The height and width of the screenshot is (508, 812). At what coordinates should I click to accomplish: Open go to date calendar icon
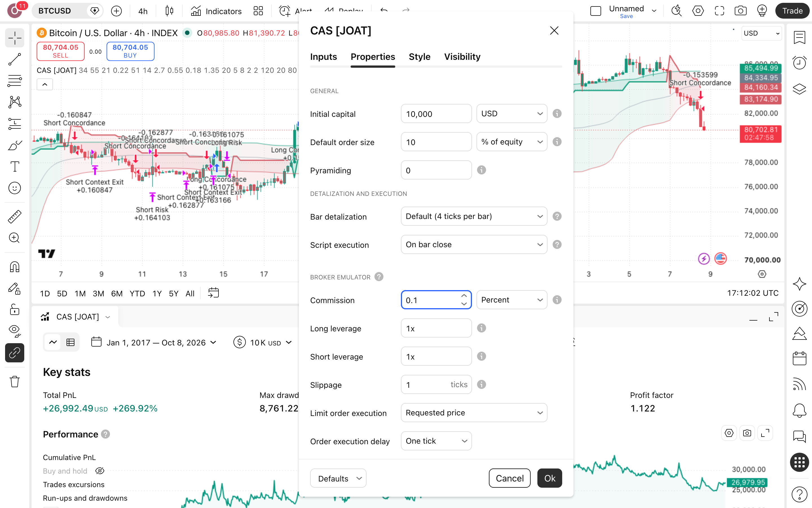[x=213, y=293]
